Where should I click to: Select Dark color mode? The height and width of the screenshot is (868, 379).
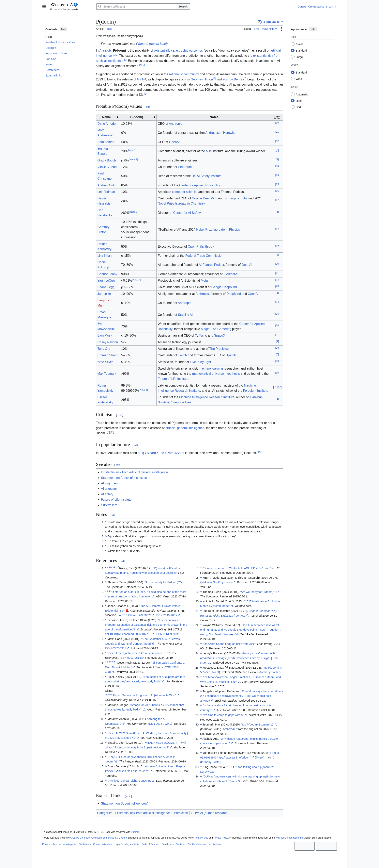(x=293, y=107)
